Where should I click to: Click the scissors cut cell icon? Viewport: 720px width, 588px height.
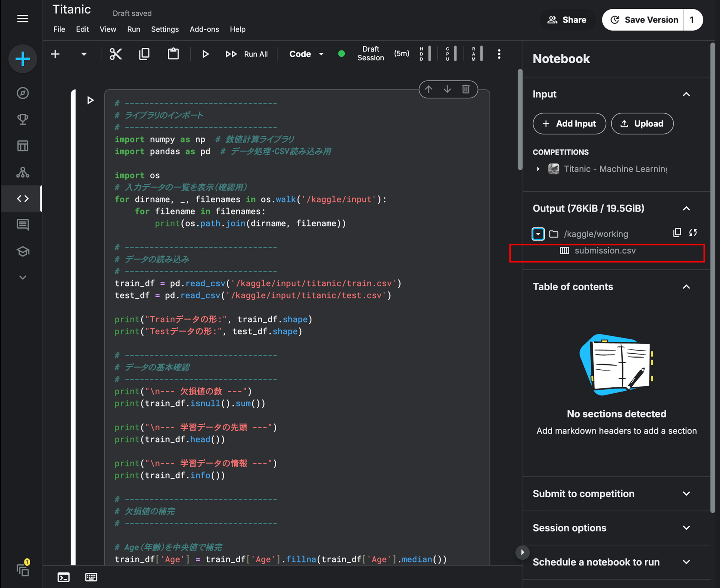pos(115,54)
